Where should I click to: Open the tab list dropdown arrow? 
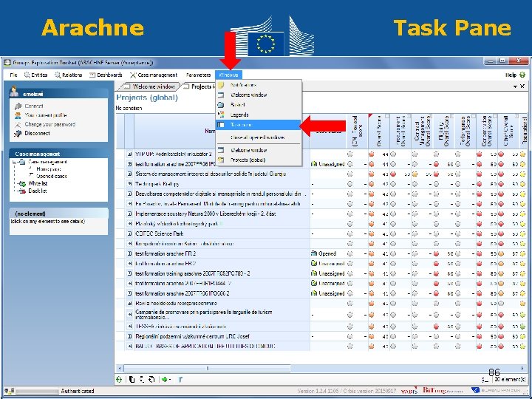516,86
